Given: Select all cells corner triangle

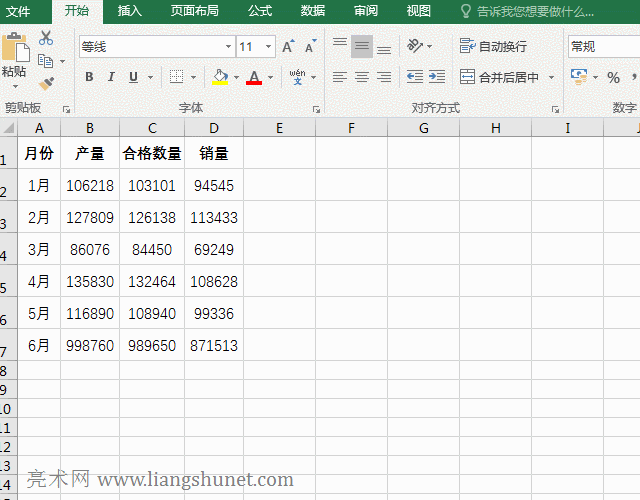Looking at the screenshot, I should 9,128.
